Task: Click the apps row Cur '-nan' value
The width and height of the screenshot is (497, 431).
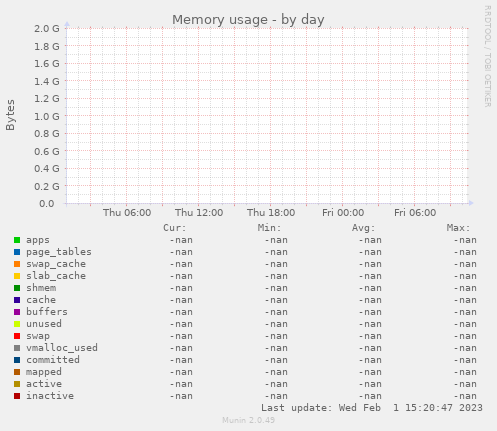Action: 181,240
